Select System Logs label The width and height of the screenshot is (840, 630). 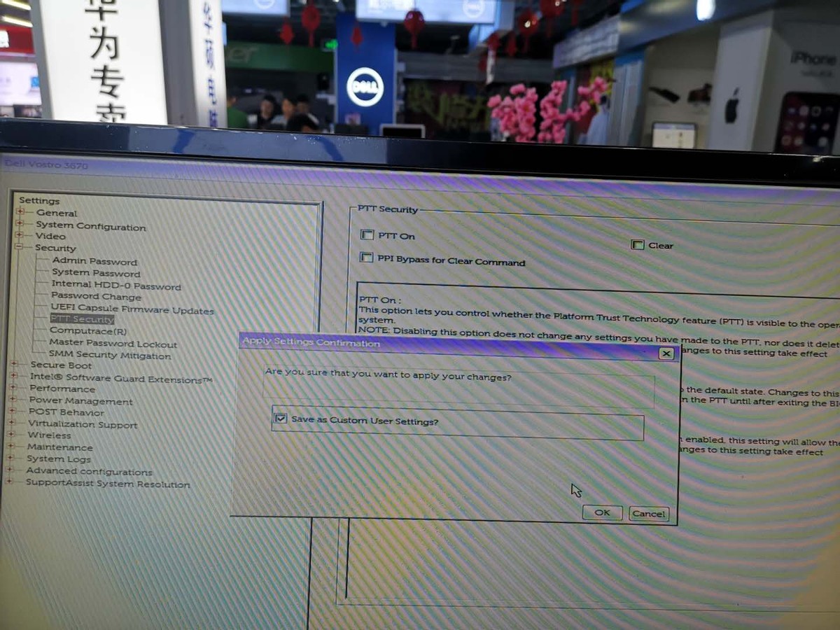click(59, 459)
